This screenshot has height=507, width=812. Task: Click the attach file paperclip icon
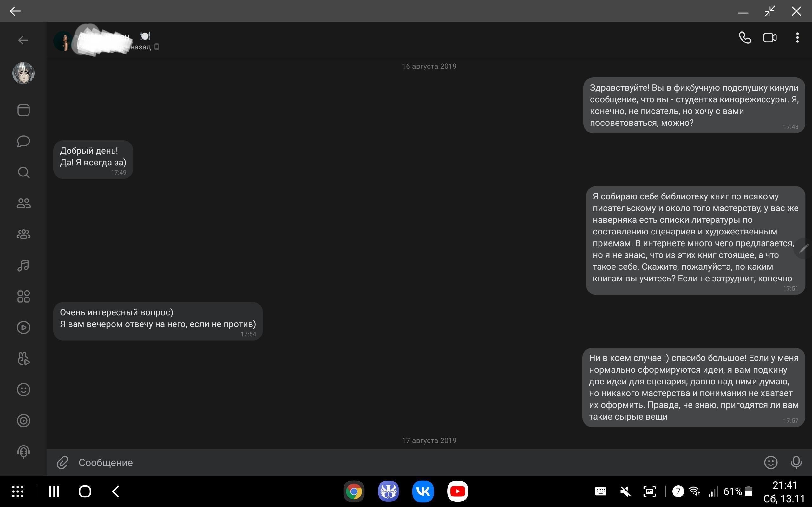(x=62, y=462)
